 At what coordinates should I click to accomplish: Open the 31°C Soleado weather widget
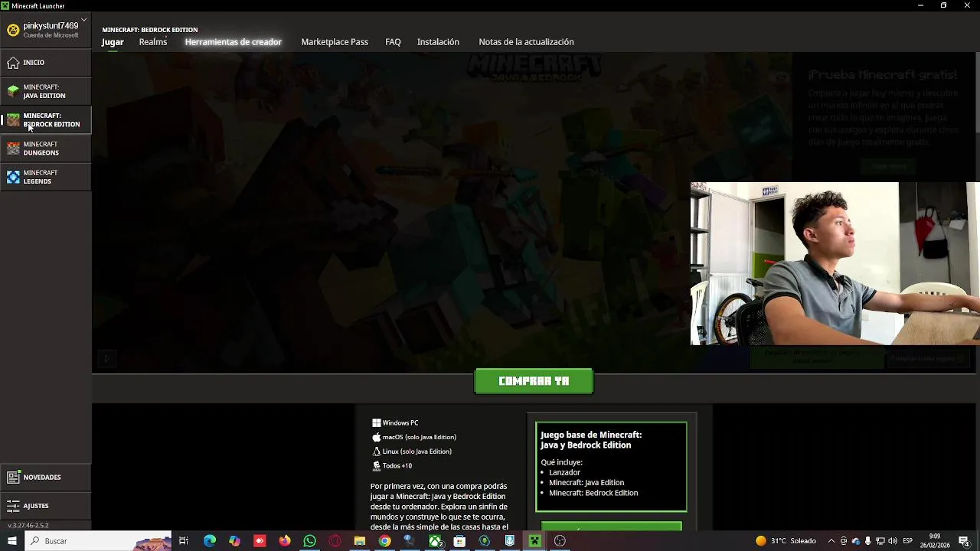click(x=786, y=541)
